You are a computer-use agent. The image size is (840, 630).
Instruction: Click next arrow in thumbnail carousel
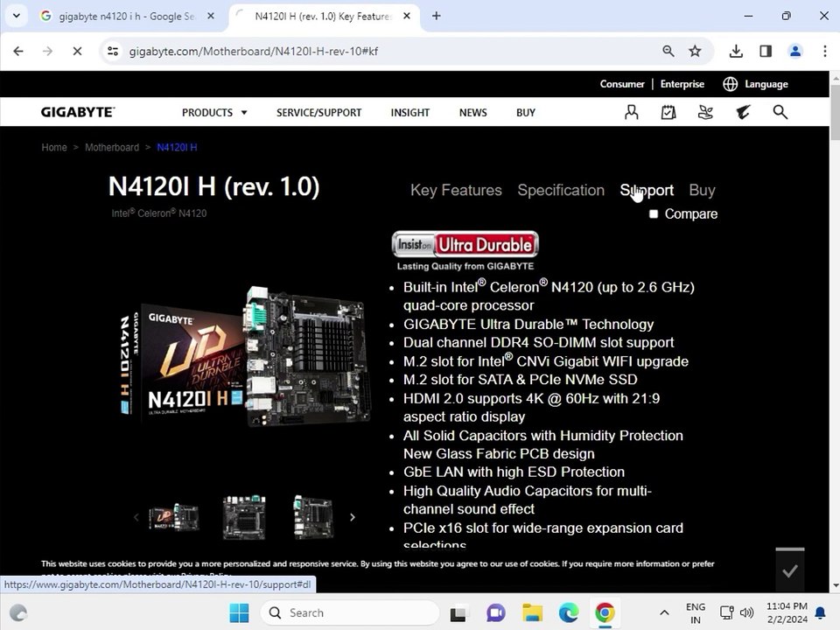point(352,517)
